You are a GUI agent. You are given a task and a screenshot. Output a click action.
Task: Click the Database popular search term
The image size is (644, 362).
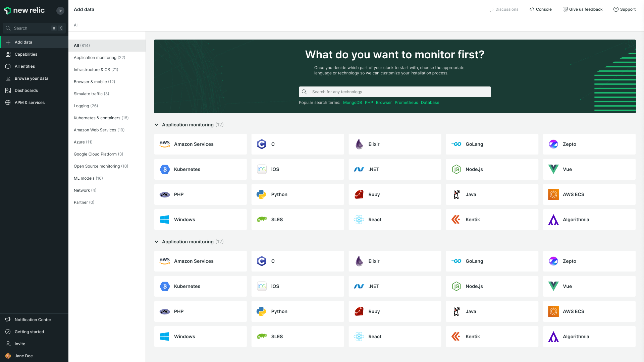tap(430, 103)
